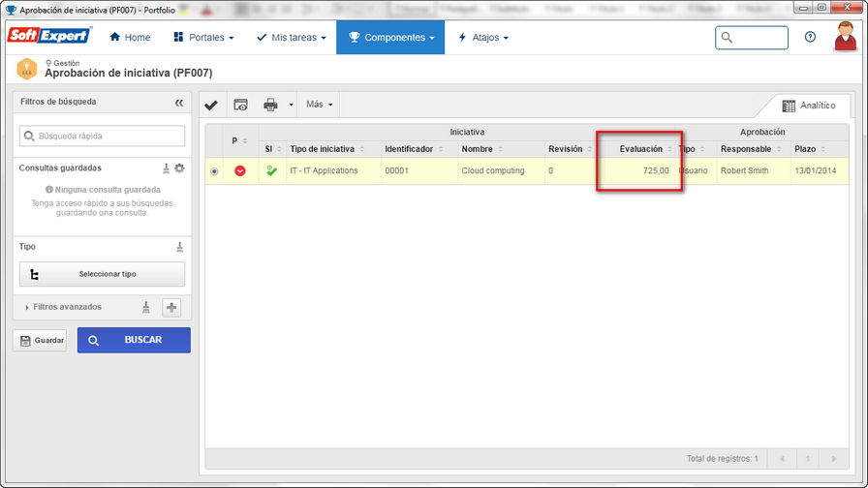The width and height of the screenshot is (868, 488).
Task: Open the Home page
Action: click(130, 37)
